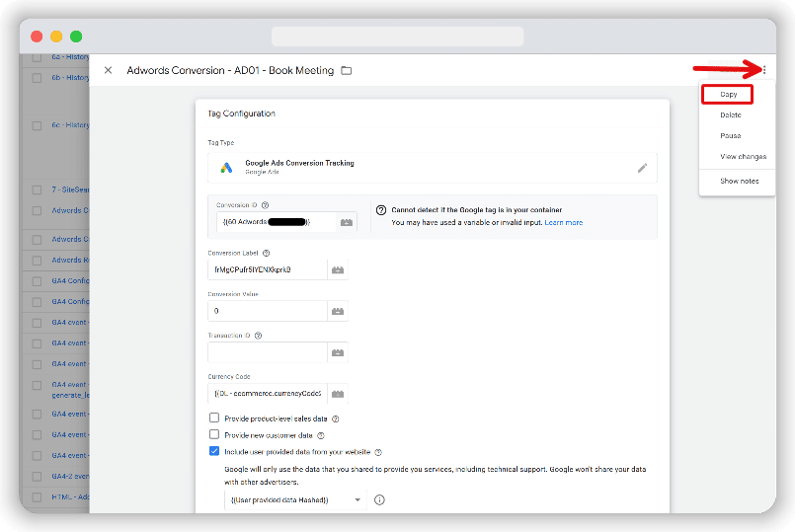Open the GA4 event generate_le tag
The width and height of the screenshot is (795, 532).
pyautogui.click(x=70, y=390)
